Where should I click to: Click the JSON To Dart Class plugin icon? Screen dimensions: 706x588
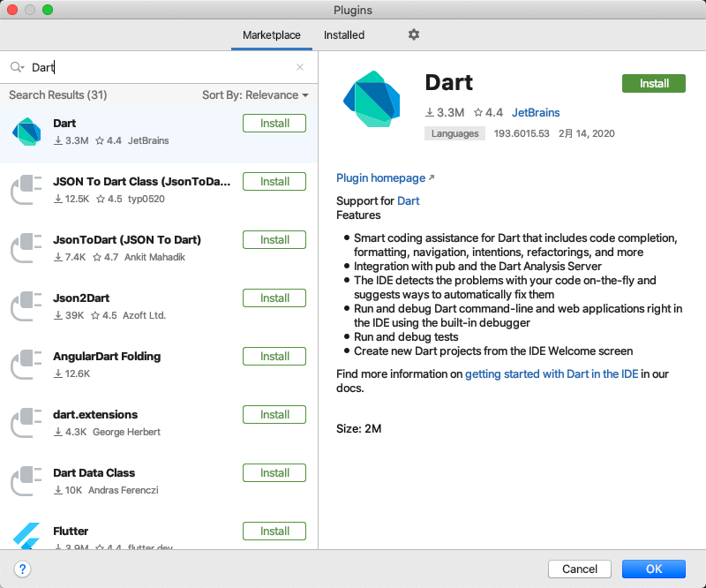pyautogui.click(x=26, y=190)
